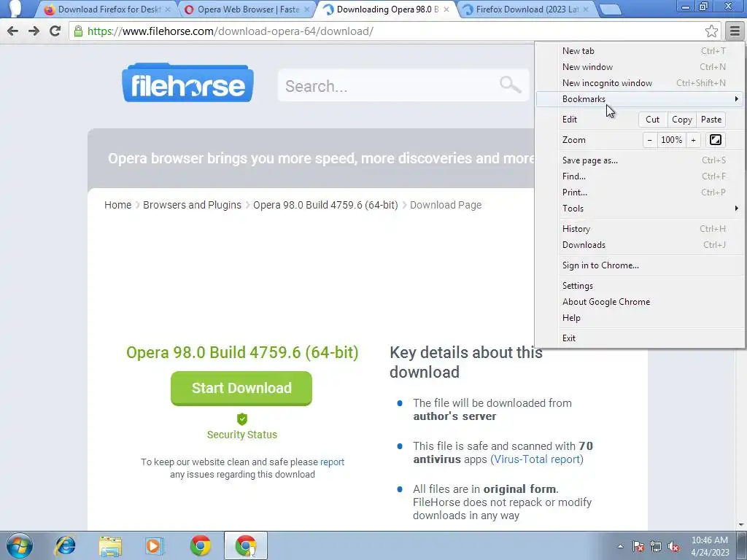Click the Copy button in Edit row
The image size is (747, 560).
tap(682, 120)
